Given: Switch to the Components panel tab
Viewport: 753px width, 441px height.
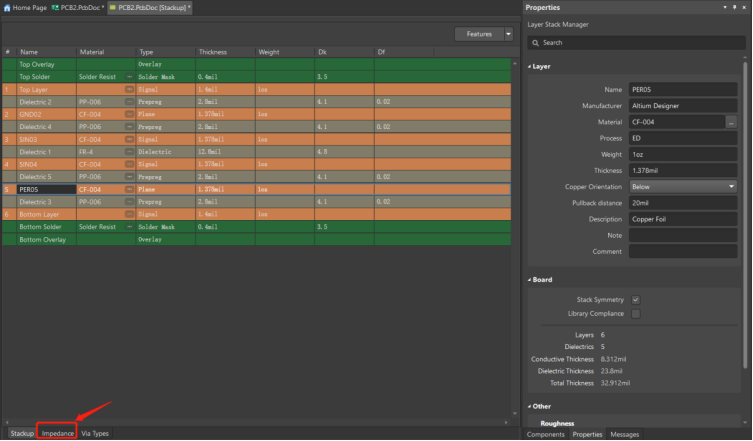Looking at the screenshot, I should coord(546,435).
